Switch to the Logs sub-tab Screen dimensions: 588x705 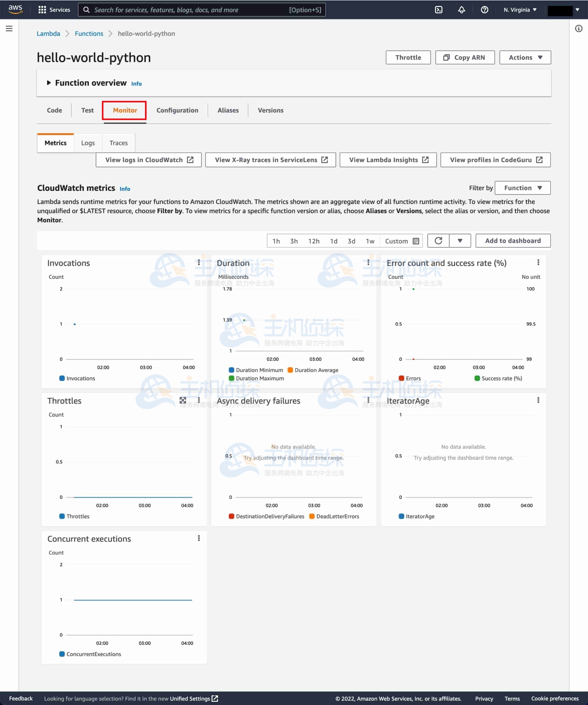pyautogui.click(x=88, y=143)
